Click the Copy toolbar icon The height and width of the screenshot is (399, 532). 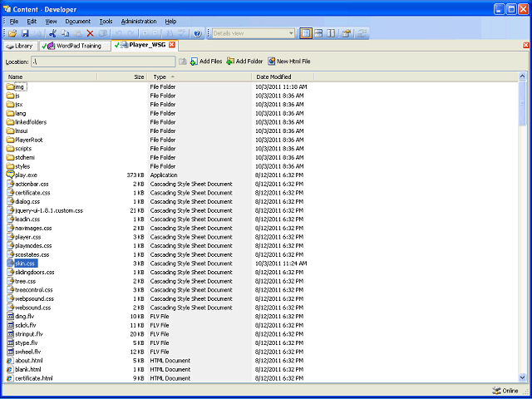tap(65, 33)
